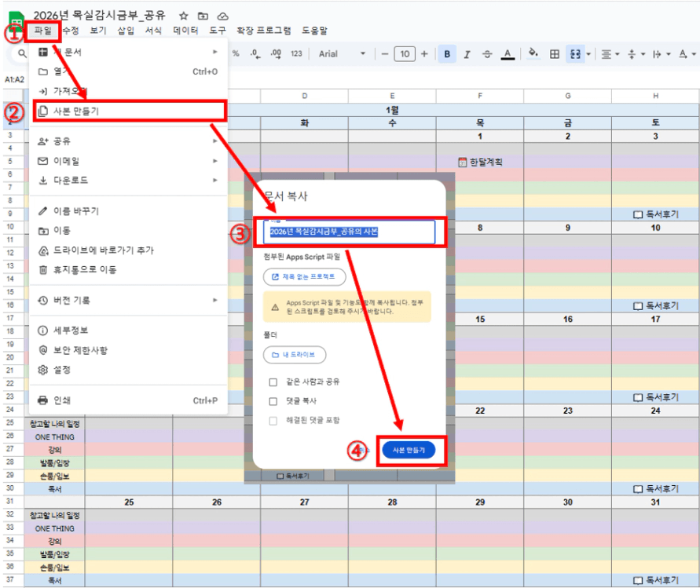Enable the '댓글 복사' checkbox
This screenshot has width=700, height=588.
click(273, 401)
